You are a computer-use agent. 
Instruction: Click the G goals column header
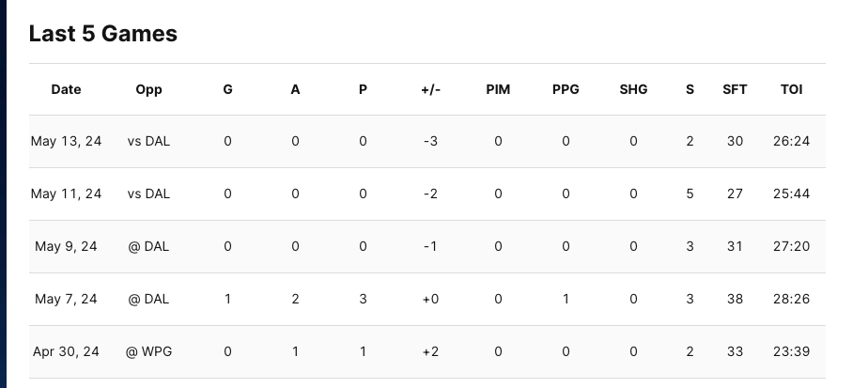pos(227,90)
